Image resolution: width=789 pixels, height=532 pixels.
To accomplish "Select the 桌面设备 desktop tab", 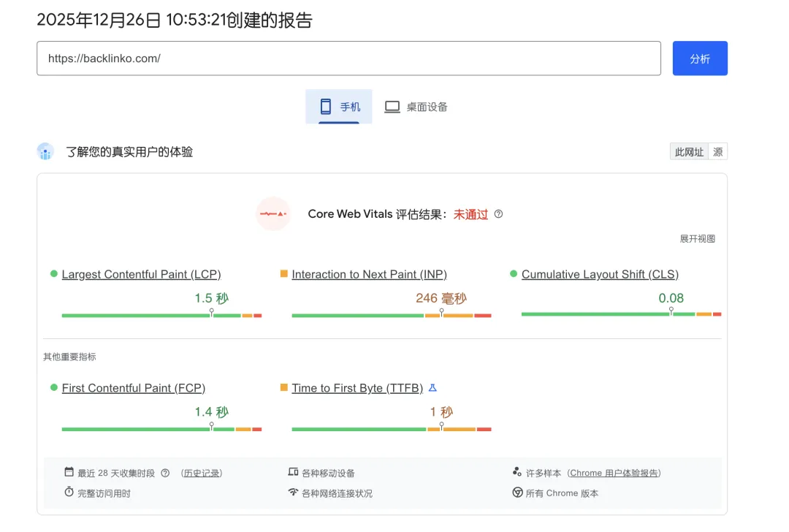I will click(416, 107).
